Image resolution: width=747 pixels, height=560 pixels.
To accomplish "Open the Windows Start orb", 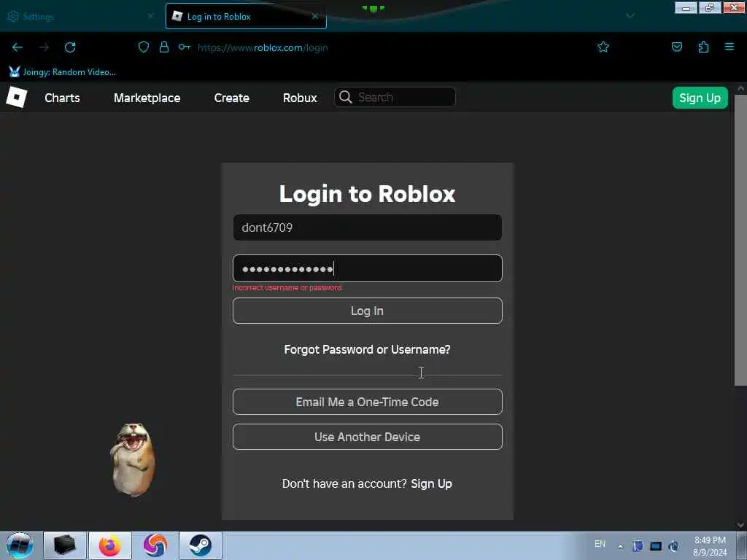I will 20,545.
